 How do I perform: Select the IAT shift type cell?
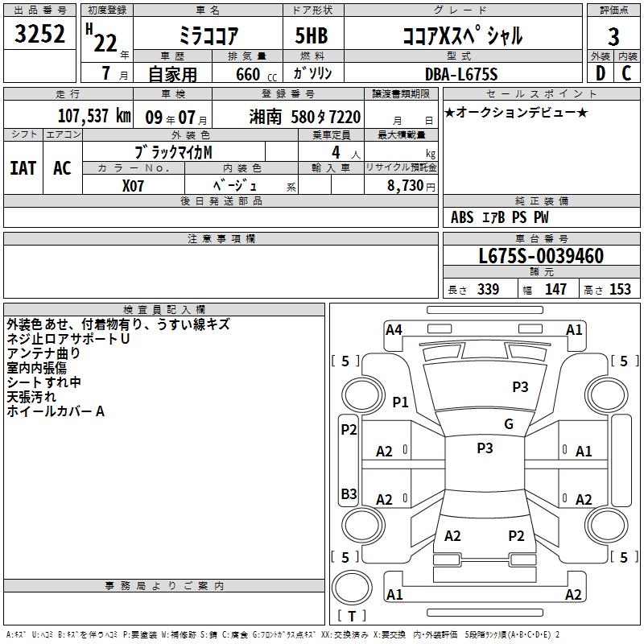pos(23,167)
